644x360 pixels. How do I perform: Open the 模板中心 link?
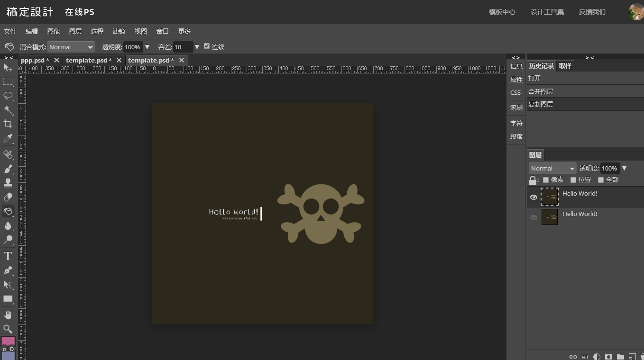502,12
